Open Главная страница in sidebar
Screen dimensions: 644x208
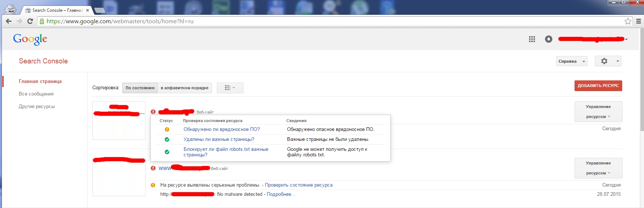coord(40,82)
